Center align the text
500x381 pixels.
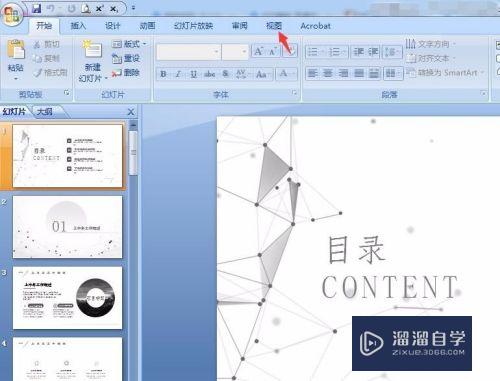[x=328, y=73]
